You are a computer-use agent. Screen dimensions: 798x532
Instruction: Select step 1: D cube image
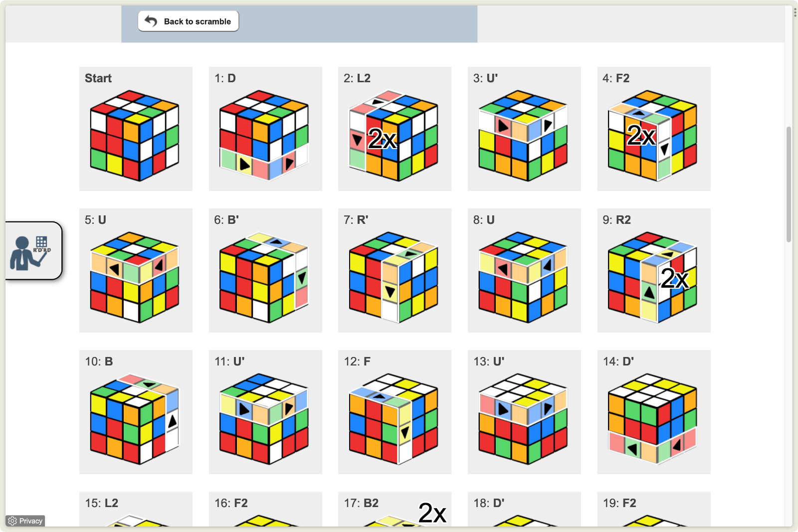[264, 135]
